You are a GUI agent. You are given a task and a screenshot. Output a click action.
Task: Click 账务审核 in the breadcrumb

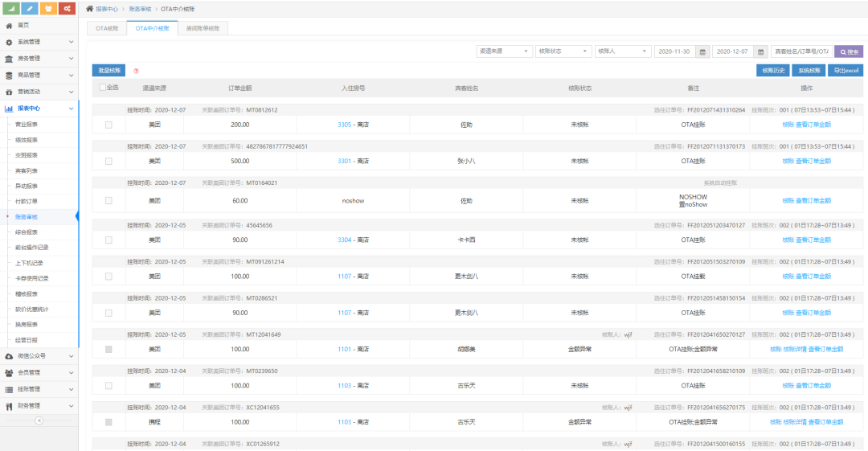(x=140, y=10)
